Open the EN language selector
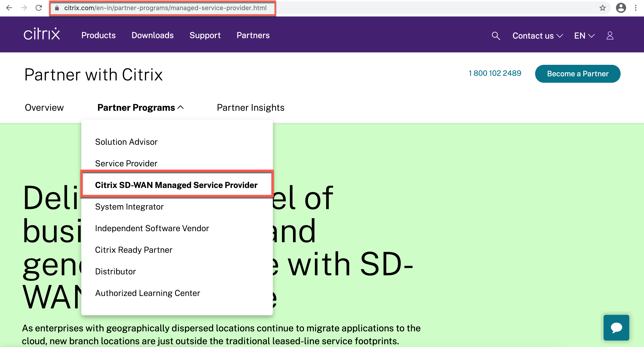The height and width of the screenshot is (347, 644). pos(584,36)
